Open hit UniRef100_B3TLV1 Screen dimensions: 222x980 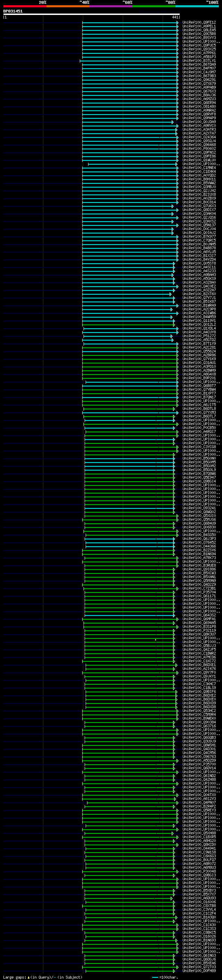[x=199, y=61]
